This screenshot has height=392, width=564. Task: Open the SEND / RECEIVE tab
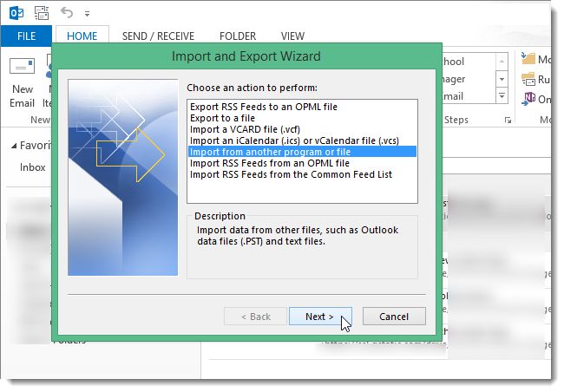[x=158, y=36]
